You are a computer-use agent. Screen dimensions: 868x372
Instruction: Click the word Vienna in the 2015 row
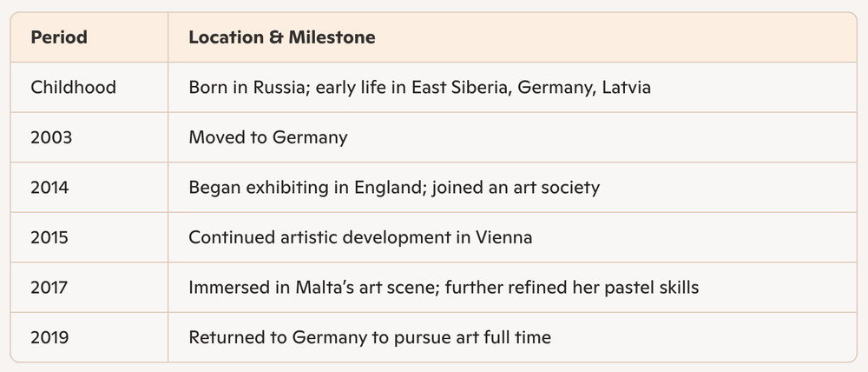pos(503,237)
